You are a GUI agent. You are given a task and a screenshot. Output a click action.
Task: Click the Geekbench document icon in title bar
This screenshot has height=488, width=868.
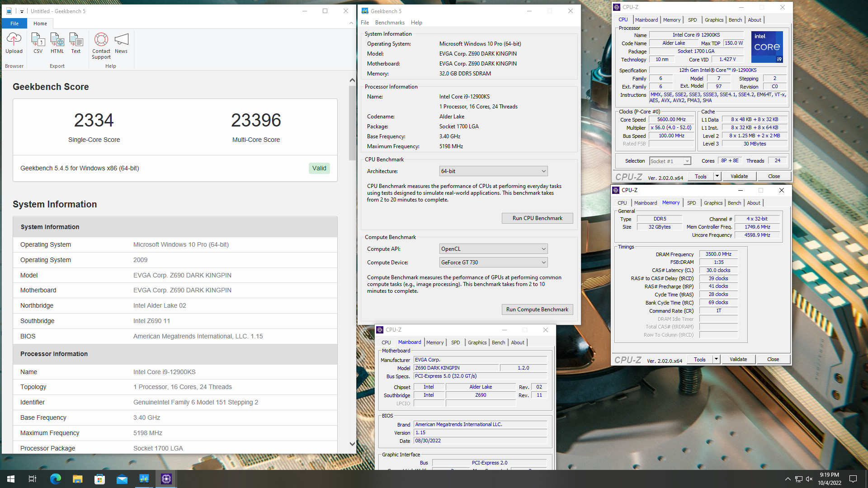click(9, 11)
